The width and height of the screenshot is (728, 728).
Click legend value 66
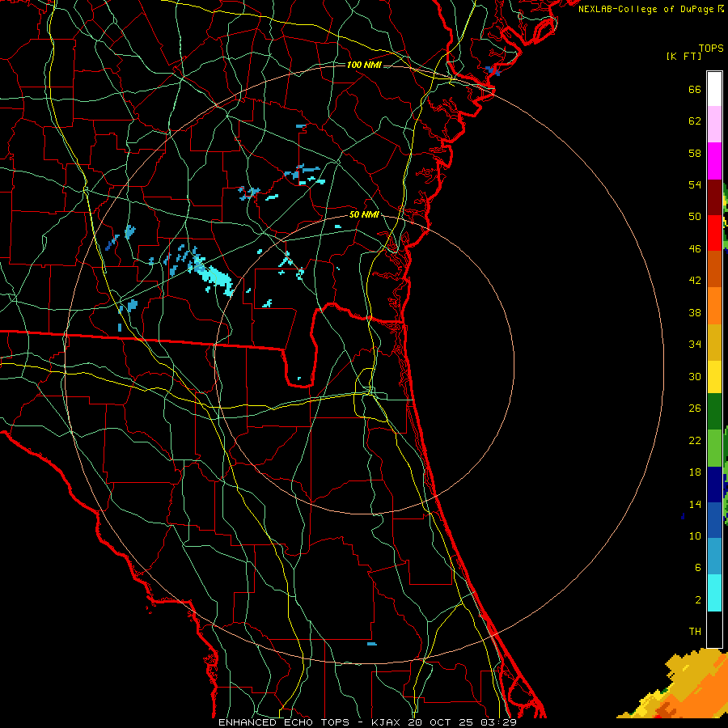695,89
